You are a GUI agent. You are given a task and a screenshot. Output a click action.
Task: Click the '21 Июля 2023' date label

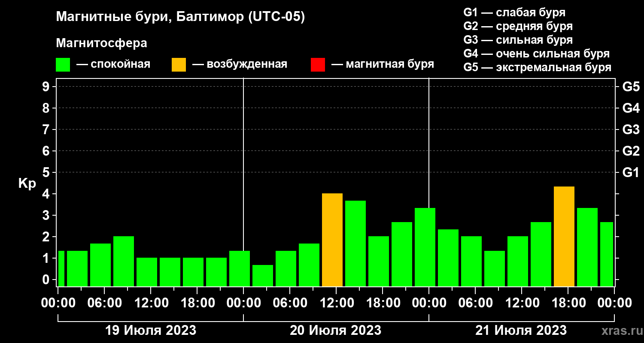click(x=521, y=331)
